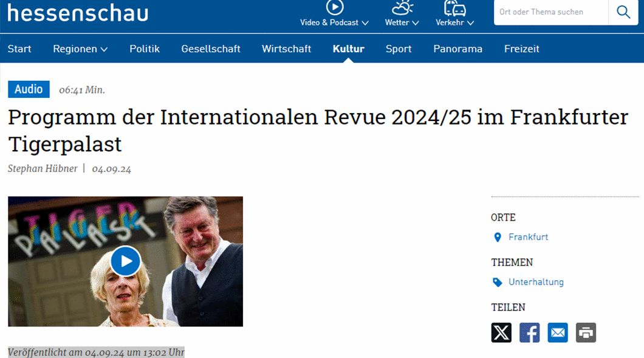Click the blue Audio badge
The image size is (644, 358).
point(29,89)
